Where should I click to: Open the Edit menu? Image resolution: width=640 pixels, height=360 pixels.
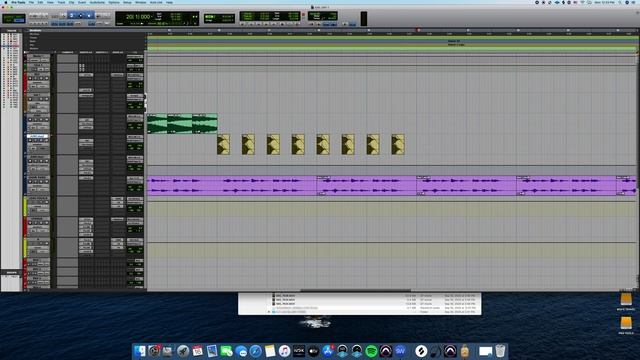click(40, 2)
